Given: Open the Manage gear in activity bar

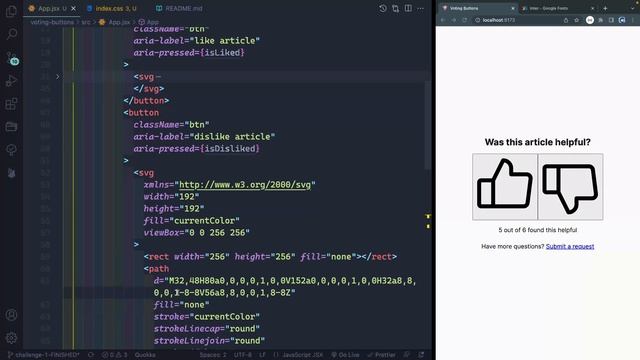Looking at the screenshot, I should click(x=11, y=338).
